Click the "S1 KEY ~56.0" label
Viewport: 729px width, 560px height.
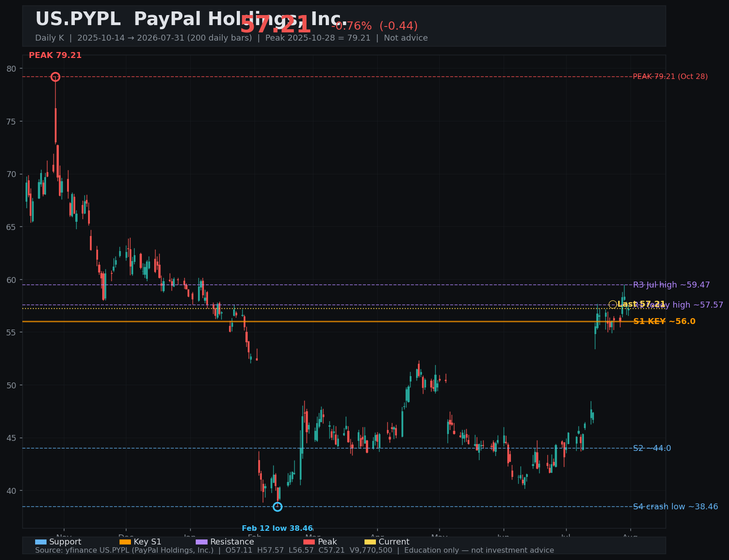point(664,321)
